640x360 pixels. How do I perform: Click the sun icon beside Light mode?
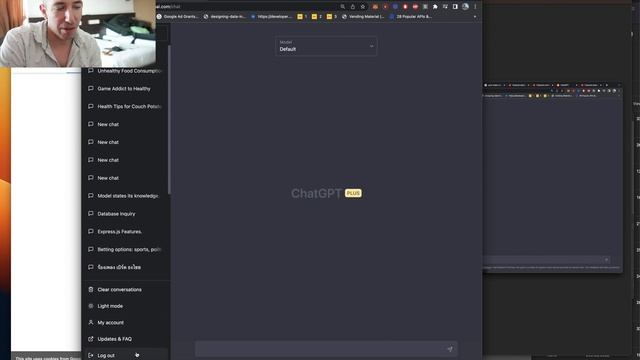[x=91, y=306]
